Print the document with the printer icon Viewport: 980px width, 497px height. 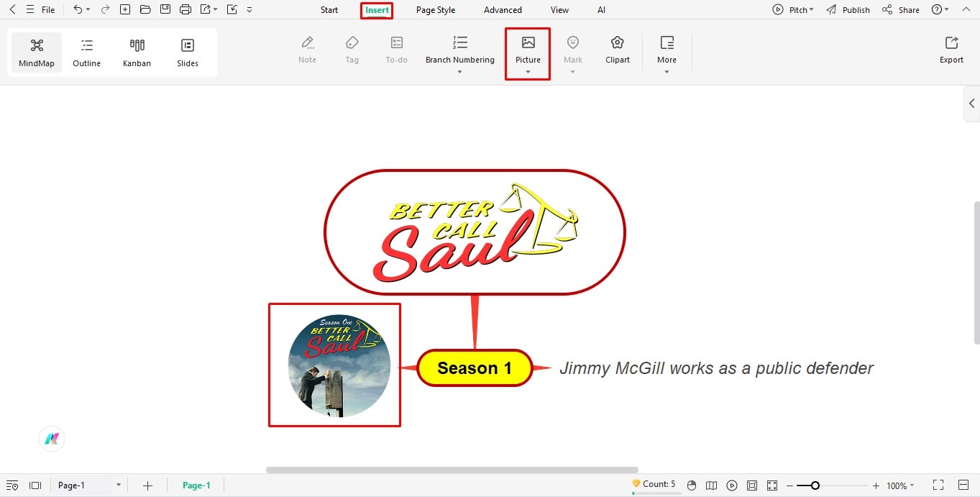tap(186, 9)
